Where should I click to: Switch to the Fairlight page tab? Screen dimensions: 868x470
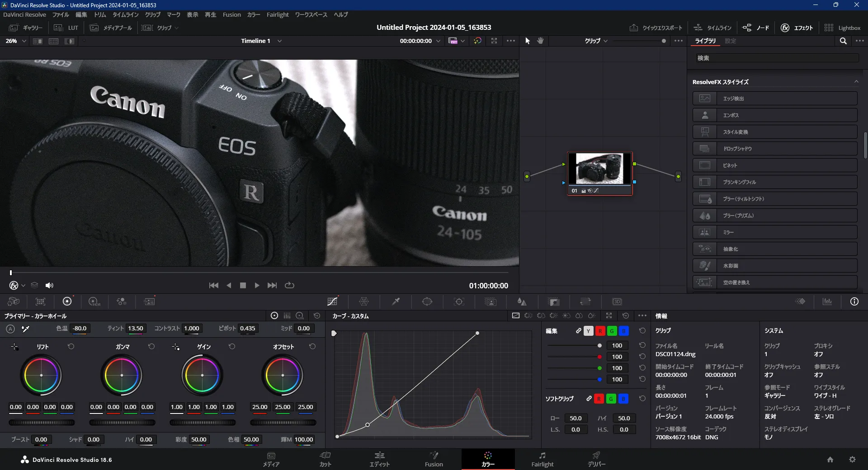(542, 459)
